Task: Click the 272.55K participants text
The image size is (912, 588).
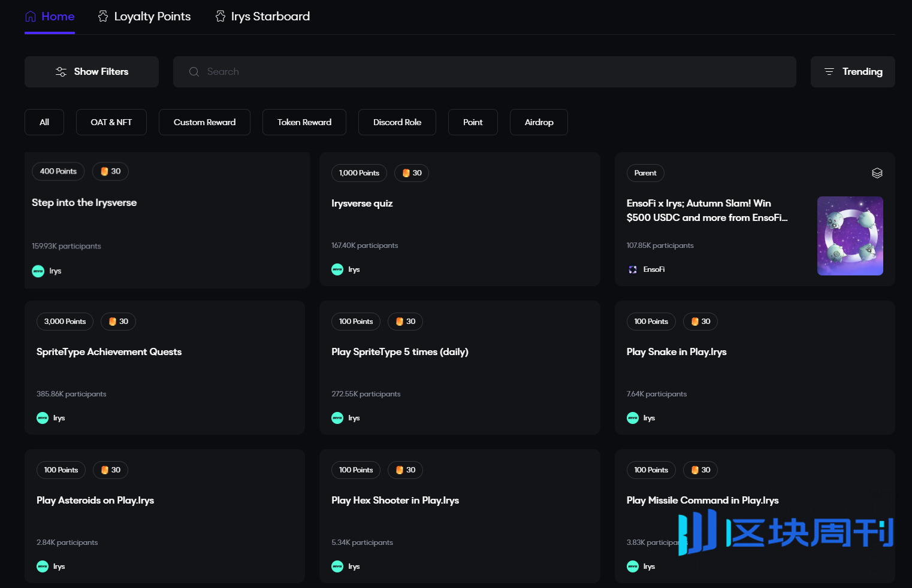Action: (366, 394)
